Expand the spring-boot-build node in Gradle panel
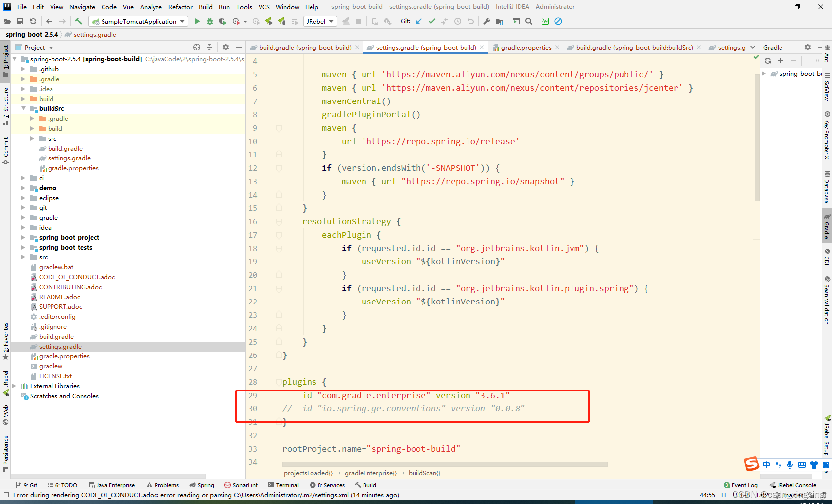Image resolution: width=832 pixels, height=504 pixels. (x=764, y=74)
